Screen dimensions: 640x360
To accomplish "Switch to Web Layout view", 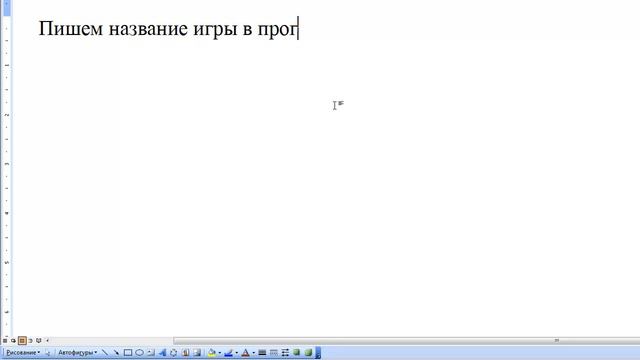I will click(13, 340).
